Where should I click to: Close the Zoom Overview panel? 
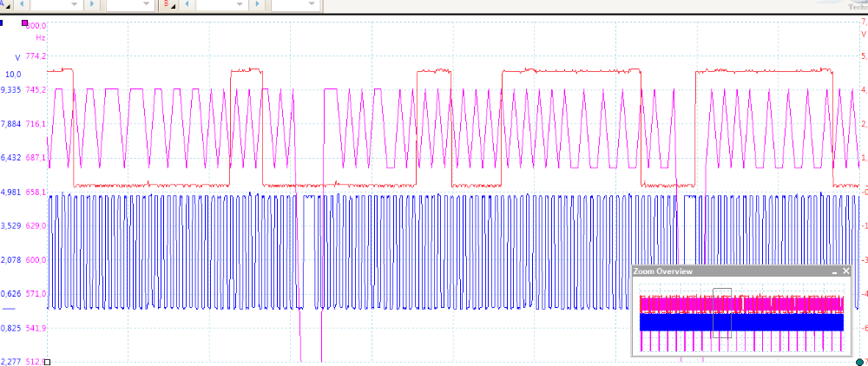click(846, 271)
